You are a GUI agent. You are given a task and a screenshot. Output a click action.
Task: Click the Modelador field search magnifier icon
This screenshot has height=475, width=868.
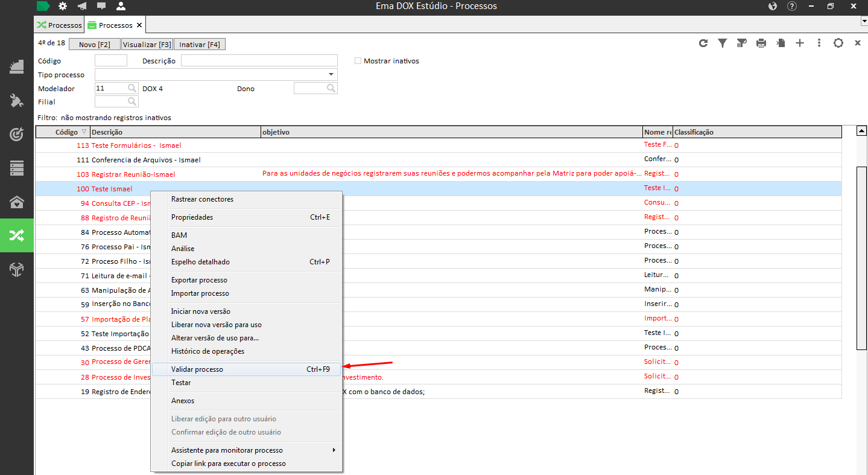click(132, 88)
